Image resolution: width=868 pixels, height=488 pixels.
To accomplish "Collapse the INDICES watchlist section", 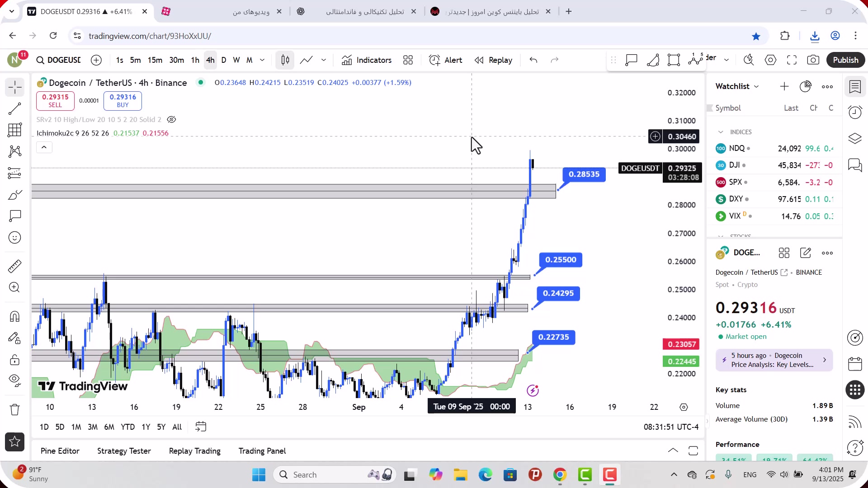I will [721, 132].
